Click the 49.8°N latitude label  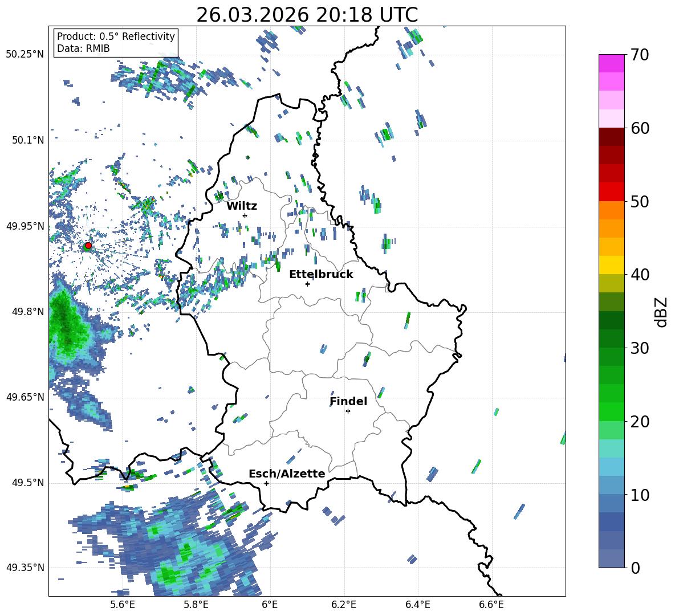click(27, 312)
